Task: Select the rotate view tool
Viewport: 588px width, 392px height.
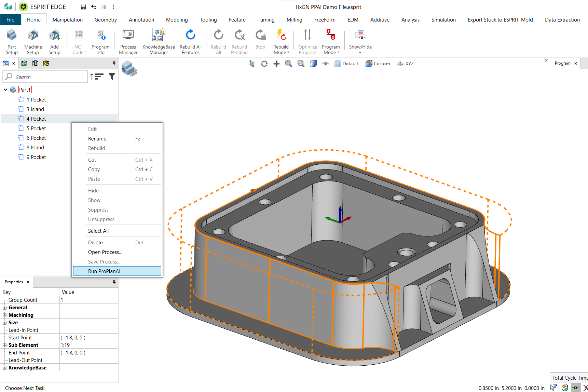Action: [264, 64]
